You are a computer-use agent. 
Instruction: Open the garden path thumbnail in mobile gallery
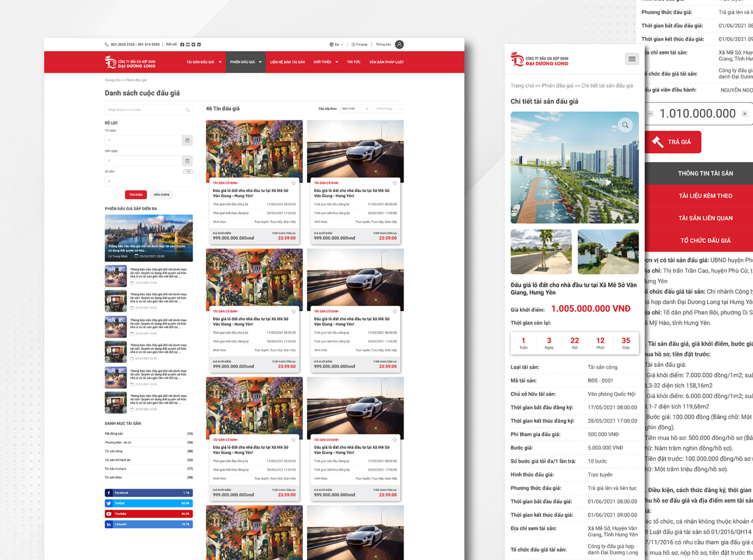click(x=608, y=252)
